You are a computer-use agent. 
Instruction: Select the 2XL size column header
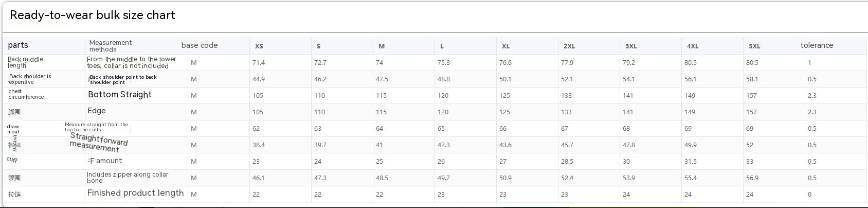[569, 46]
